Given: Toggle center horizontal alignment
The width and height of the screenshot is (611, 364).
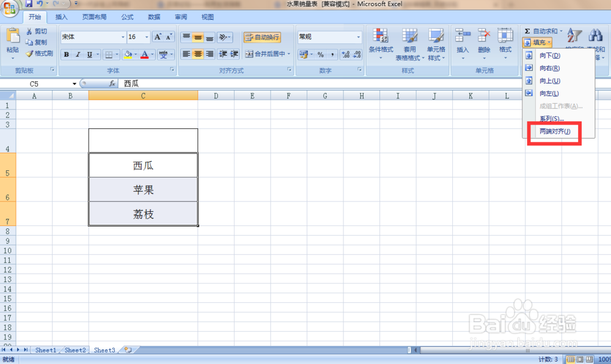Looking at the screenshot, I should (198, 54).
